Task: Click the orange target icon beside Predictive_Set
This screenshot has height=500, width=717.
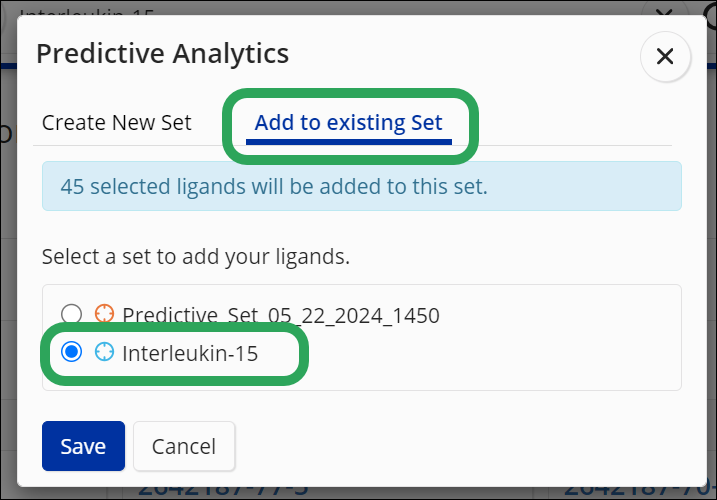Action: click(x=104, y=315)
